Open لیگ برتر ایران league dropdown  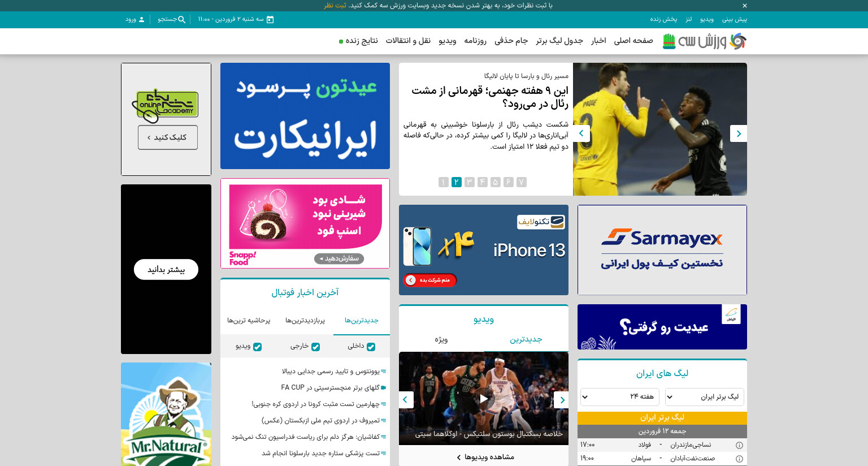[704, 397]
